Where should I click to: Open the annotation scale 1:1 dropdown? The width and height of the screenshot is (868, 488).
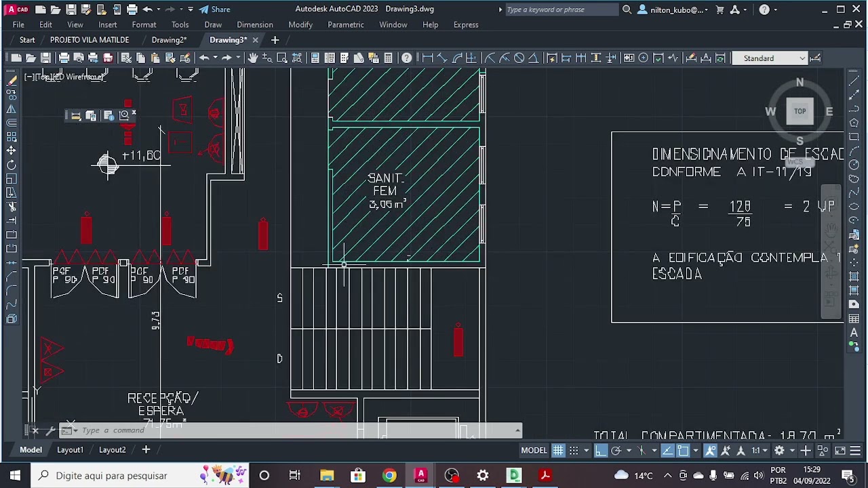[760, 451]
